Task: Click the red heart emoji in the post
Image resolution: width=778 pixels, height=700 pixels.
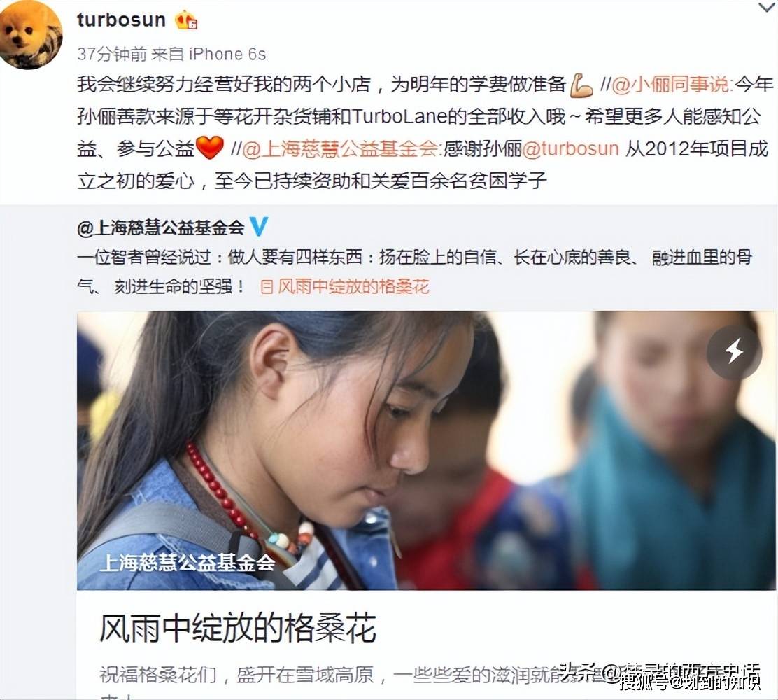Action: 210,148
